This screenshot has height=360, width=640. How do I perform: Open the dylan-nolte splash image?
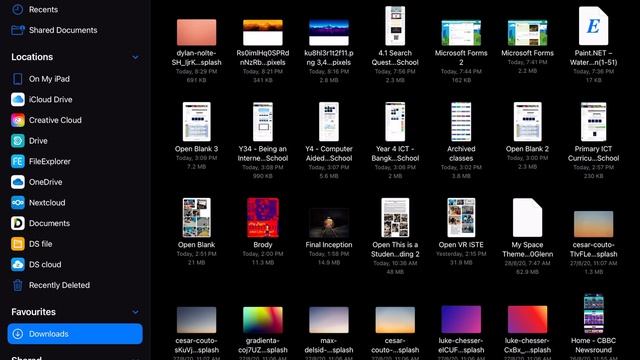coord(196,32)
